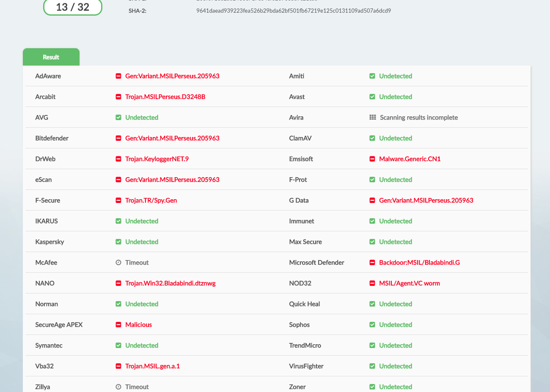
Task: Click the red detection icon beside AdAware
Action: [118, 76]
